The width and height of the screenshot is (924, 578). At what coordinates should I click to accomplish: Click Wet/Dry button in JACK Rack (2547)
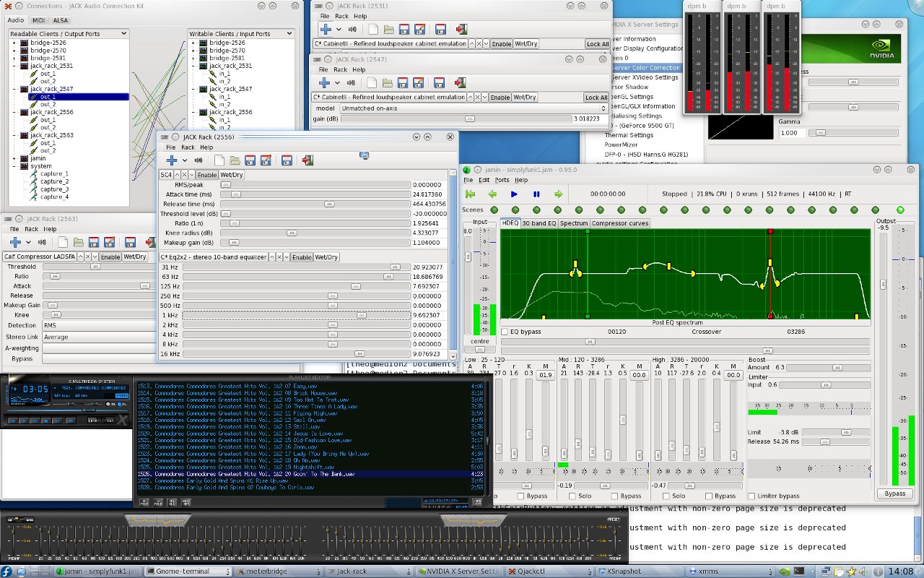pos(525,97)
